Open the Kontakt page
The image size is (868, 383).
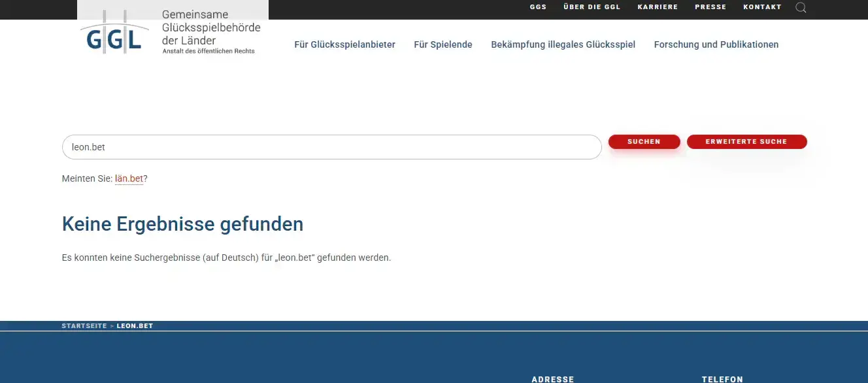[x=762, y=7]
